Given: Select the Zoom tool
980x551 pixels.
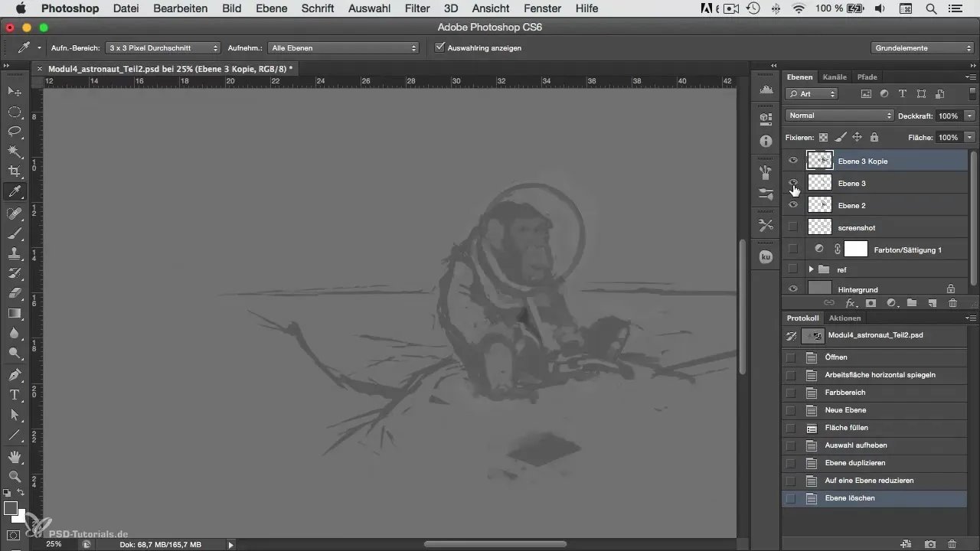Looking at the screenshot, I should click(14, 476).
